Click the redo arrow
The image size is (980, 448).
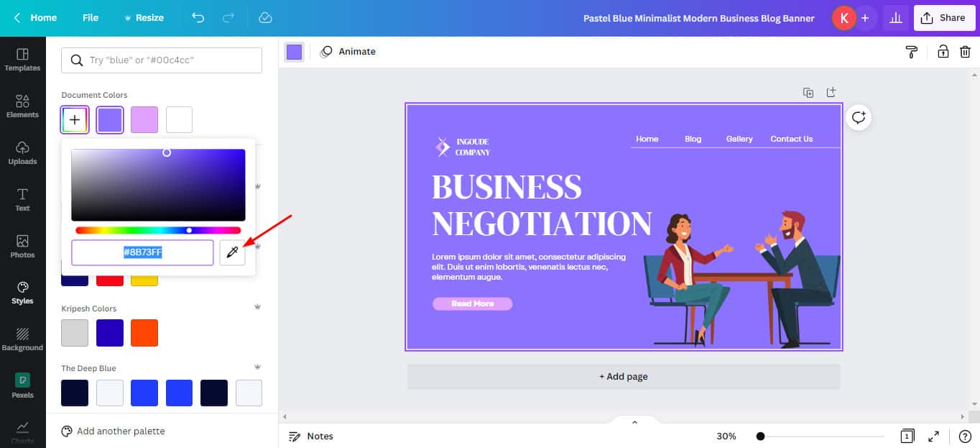tap(228, 18)
